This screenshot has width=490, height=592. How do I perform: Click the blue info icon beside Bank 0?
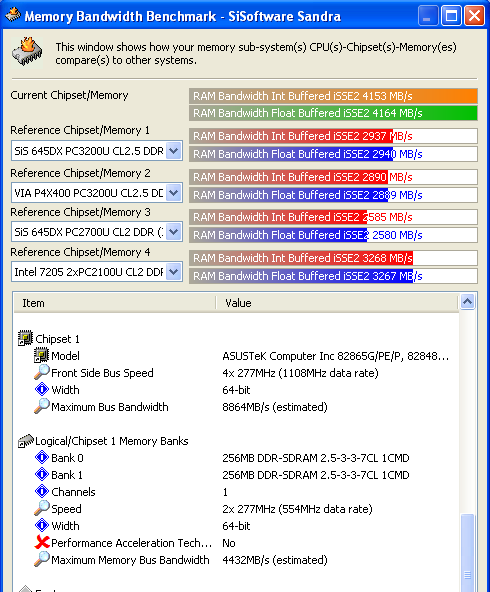coord(42,457)
